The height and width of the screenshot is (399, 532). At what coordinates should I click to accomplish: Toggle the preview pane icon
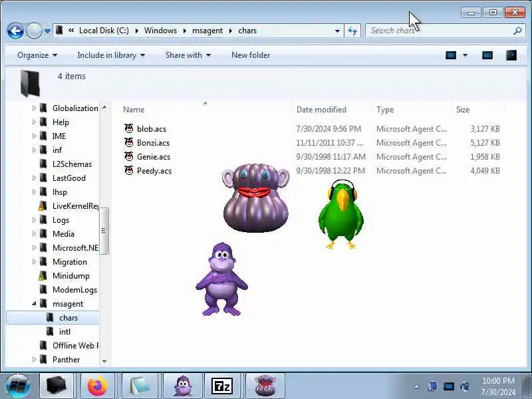pyautogui.click(x=487, y=55)
